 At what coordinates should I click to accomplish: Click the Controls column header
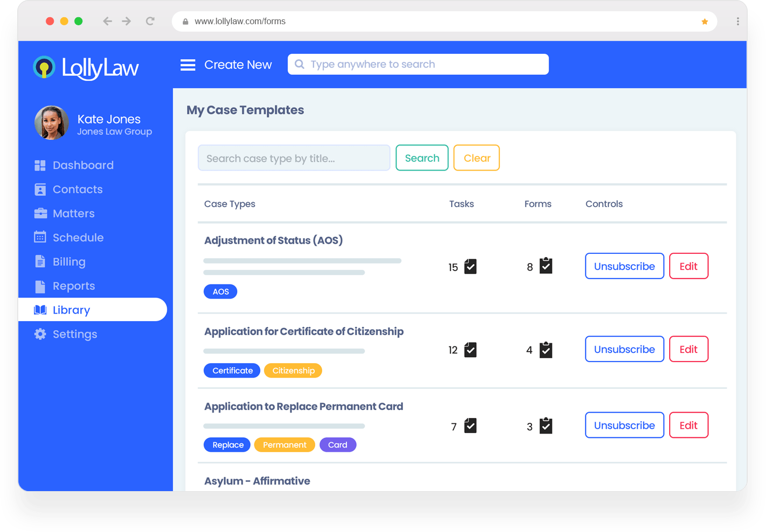tap(604, 204)
